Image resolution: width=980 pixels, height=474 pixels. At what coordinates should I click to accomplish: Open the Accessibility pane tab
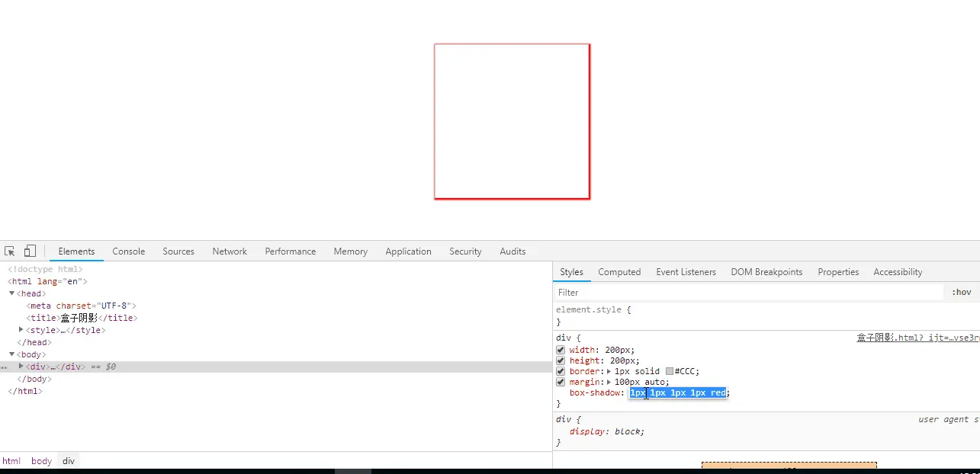[898, 272]
